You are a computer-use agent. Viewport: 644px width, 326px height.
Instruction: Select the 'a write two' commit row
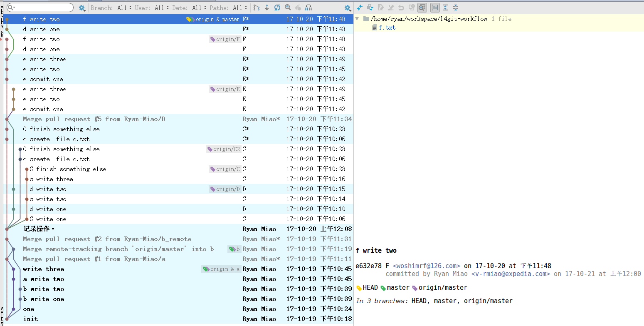point(178,279)
